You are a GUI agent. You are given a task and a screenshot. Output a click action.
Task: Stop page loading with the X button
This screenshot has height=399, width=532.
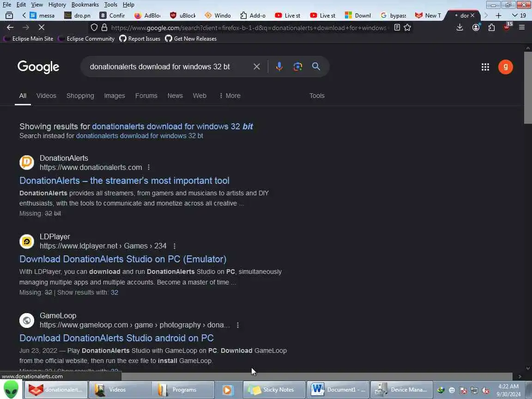(x=42, y=28)
